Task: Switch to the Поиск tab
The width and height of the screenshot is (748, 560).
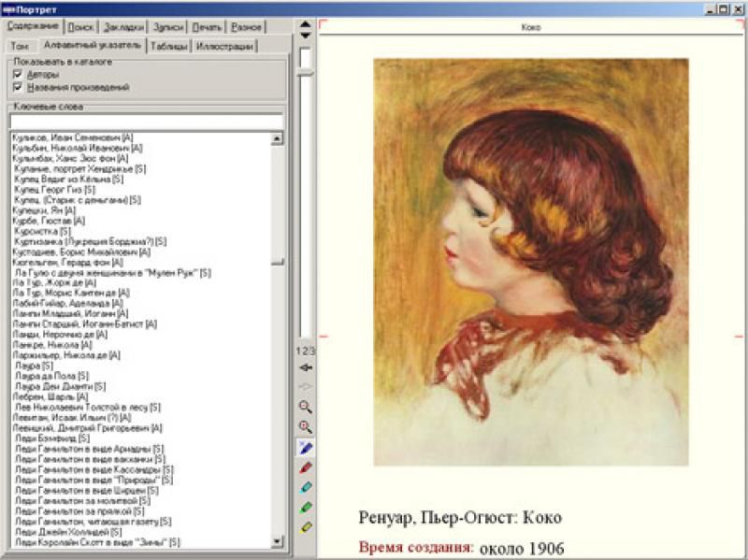Action: [79, 27]
